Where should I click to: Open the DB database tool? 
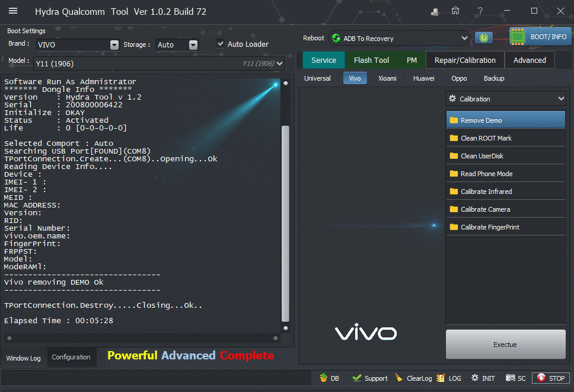330,378
